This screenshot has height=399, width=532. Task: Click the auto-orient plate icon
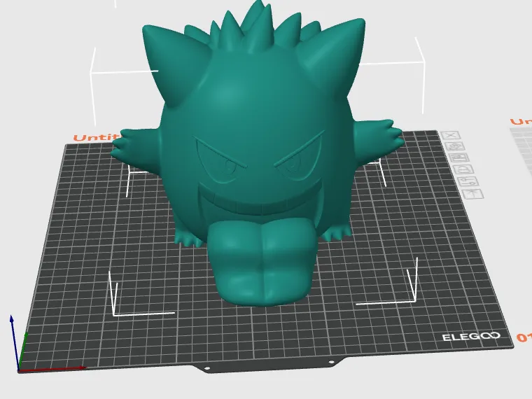tap(456, 146)
